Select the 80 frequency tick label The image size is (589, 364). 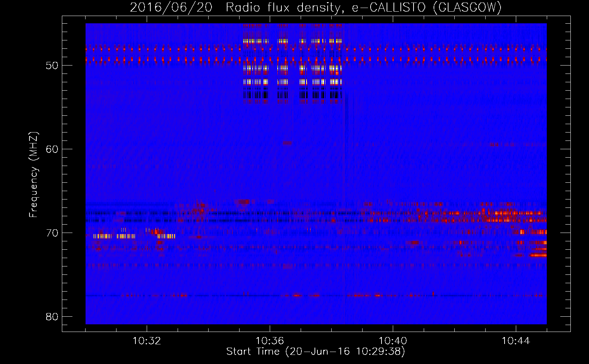click(x=52, y=317)
